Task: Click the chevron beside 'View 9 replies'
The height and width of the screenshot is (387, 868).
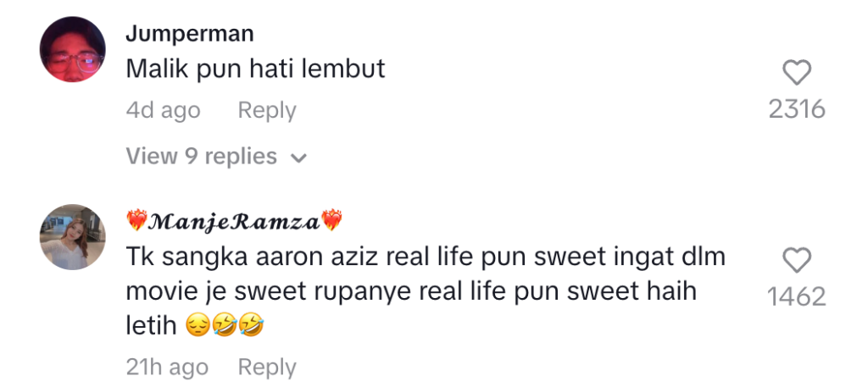Action: 299,158
